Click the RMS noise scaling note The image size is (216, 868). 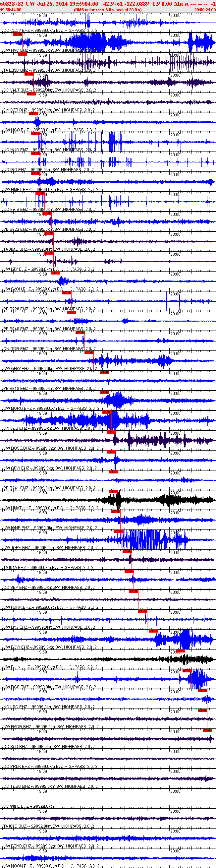pyautogui.click(x=108, y=10)
